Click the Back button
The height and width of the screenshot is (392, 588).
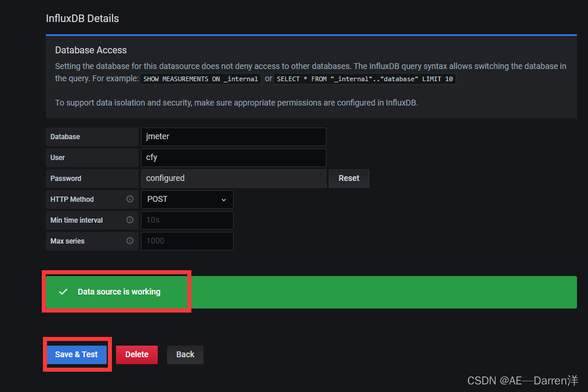pyautogui.click(x=185, y=354)
